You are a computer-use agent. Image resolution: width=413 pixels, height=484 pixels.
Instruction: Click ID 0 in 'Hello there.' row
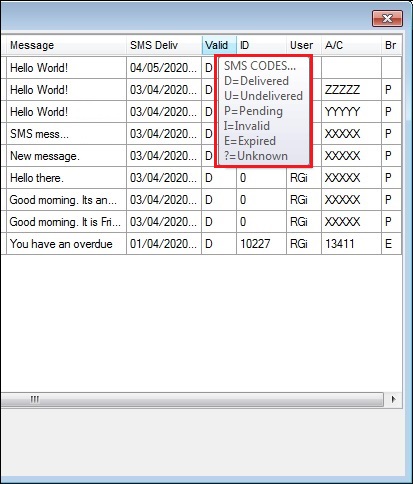tap(261, 178)
